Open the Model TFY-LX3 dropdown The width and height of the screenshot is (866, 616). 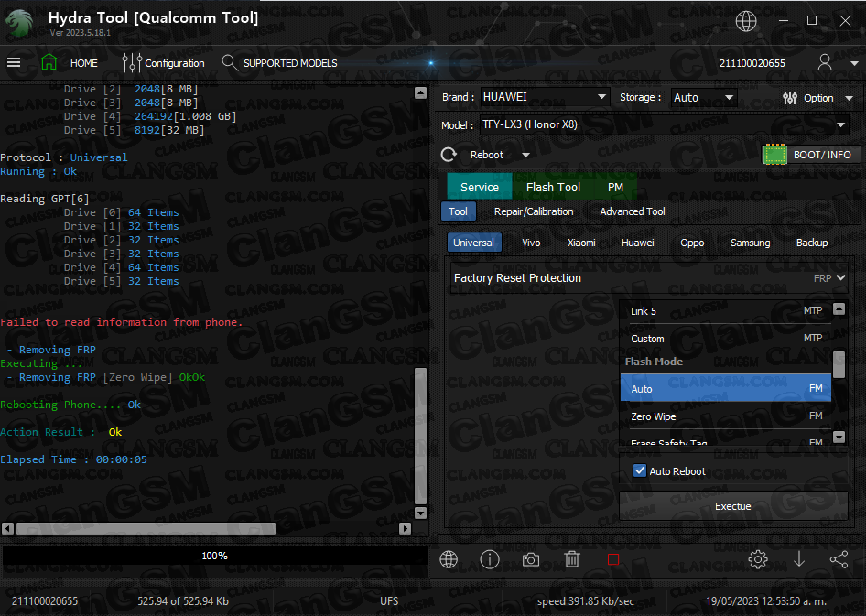click(x=665, y=124)
